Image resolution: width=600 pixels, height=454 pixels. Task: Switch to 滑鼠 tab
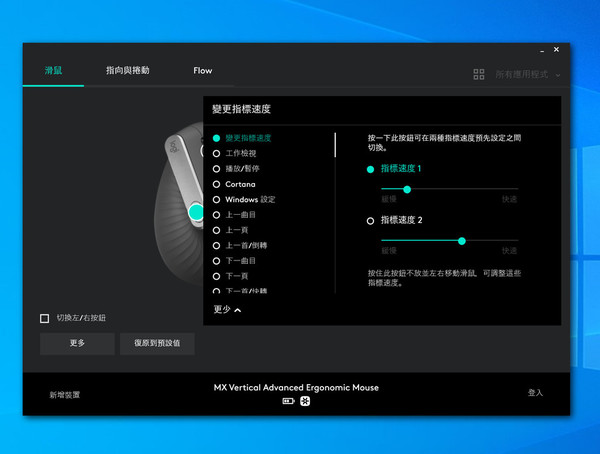(x=53, y=70)
